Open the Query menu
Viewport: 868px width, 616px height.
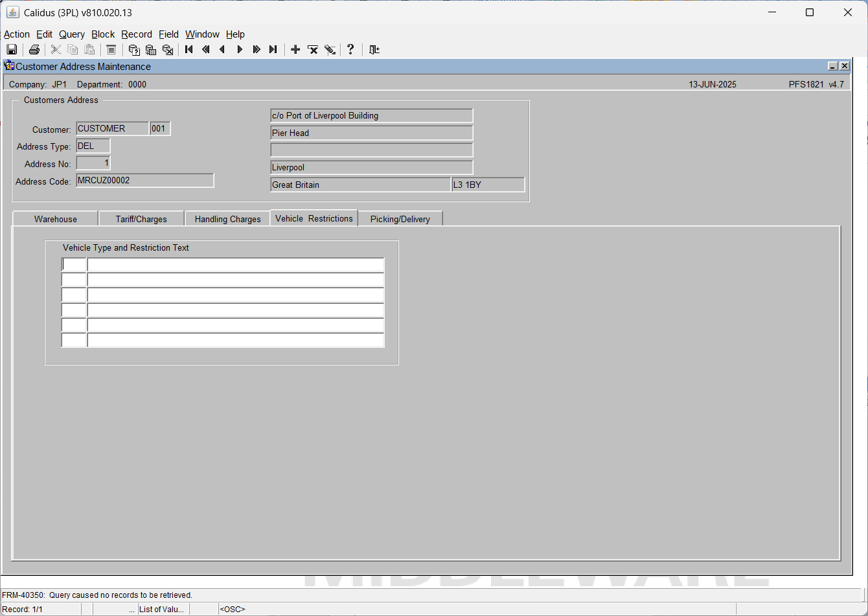[72, 34]
